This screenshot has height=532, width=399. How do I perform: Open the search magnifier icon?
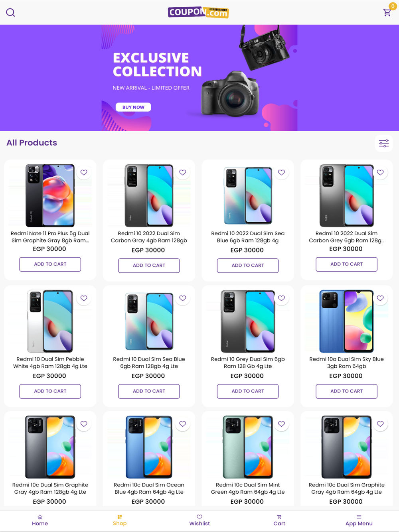pyautogui.click(x=11, y=12)
